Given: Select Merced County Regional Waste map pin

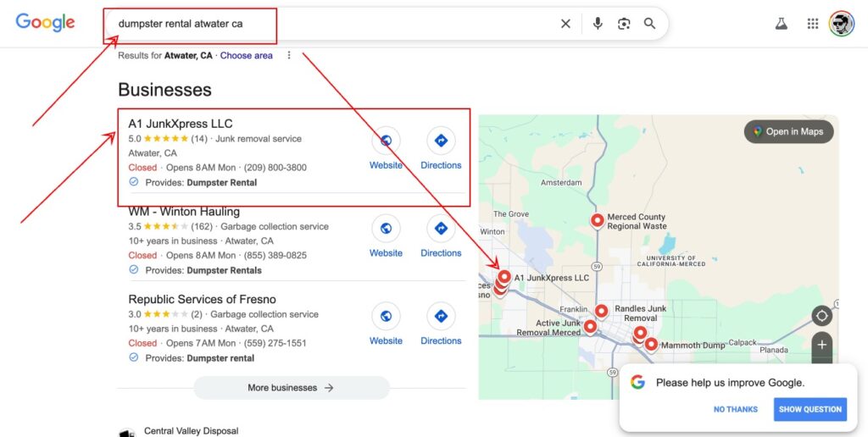Looking at the screenshot, I should pyautogui.click(x=597, y=220).
